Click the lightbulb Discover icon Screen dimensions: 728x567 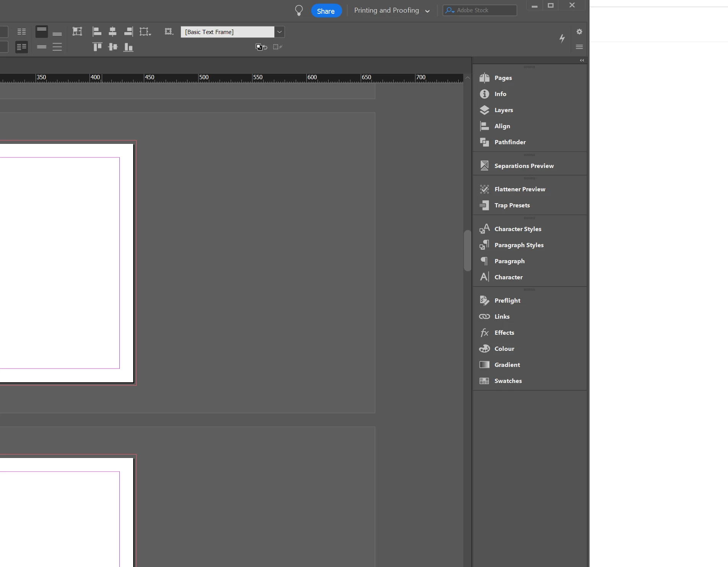[299, 10]
